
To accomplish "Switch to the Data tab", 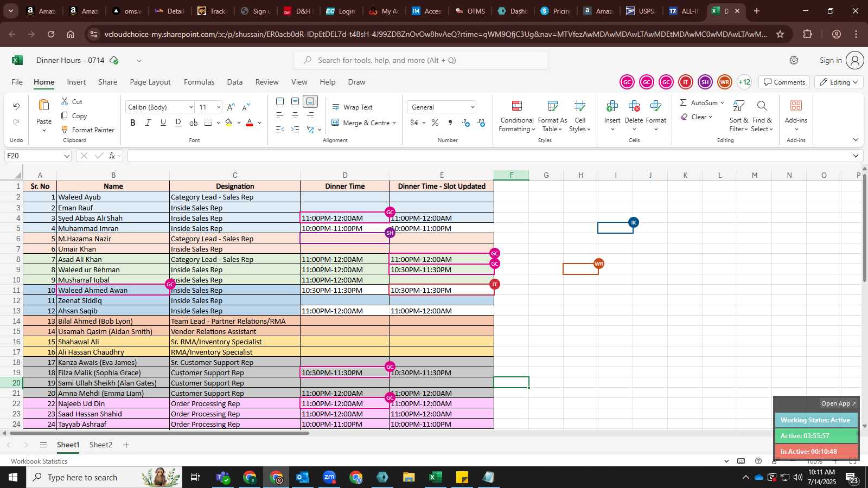I will point(235,82).
